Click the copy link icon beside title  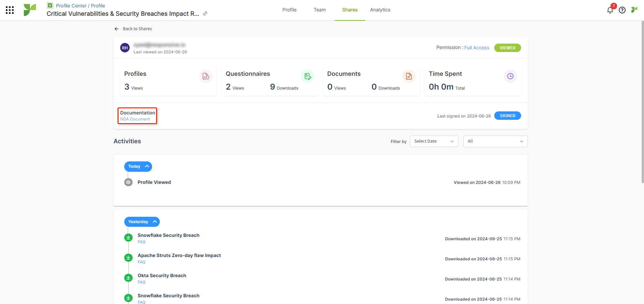(x=205, y=14)
